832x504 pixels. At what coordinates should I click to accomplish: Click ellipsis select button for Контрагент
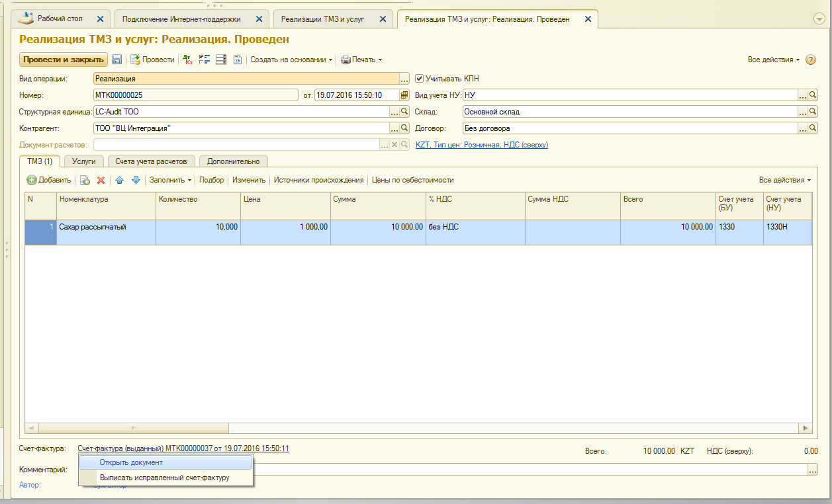(394, 128)
